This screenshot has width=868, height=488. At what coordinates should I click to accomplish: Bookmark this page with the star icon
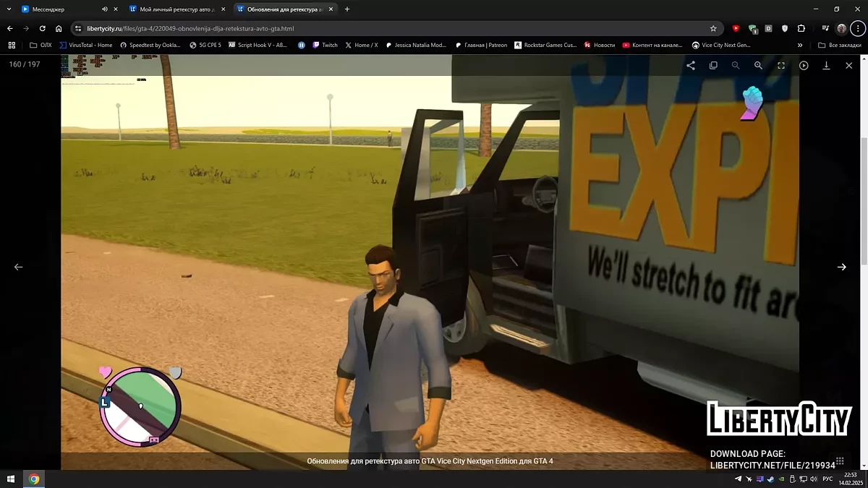coord(713,29)
